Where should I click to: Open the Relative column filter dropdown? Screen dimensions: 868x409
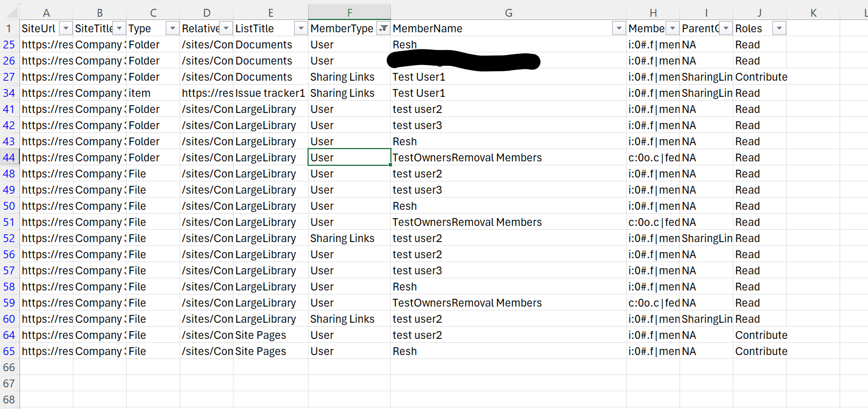pos(226,28)
